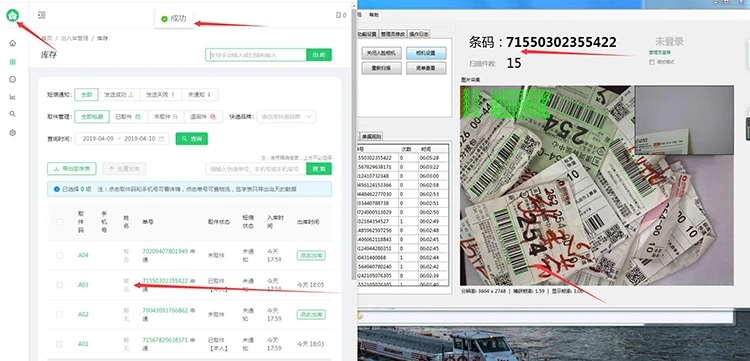
Task: Open the home icon in the sidebar
Action: [12, 43]
